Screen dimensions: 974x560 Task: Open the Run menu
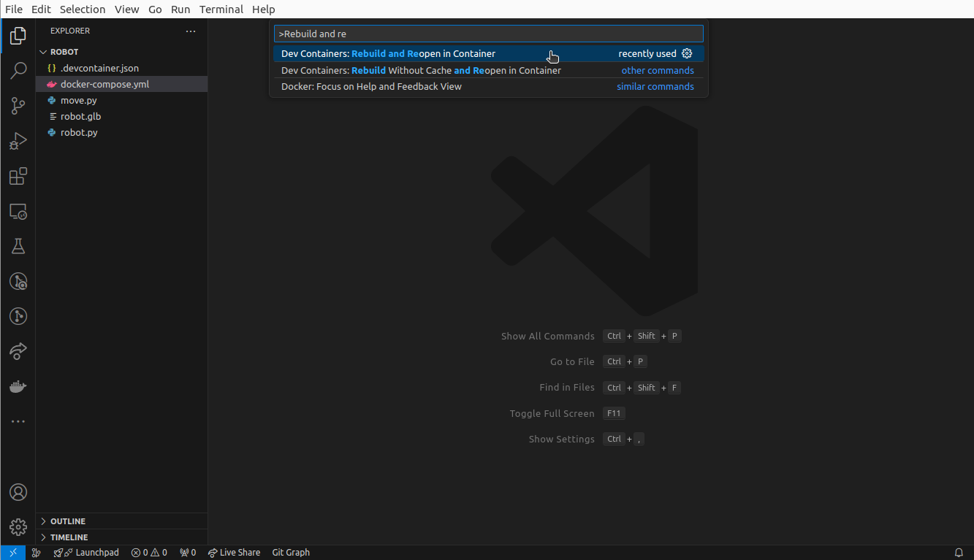tap(180, 9)
